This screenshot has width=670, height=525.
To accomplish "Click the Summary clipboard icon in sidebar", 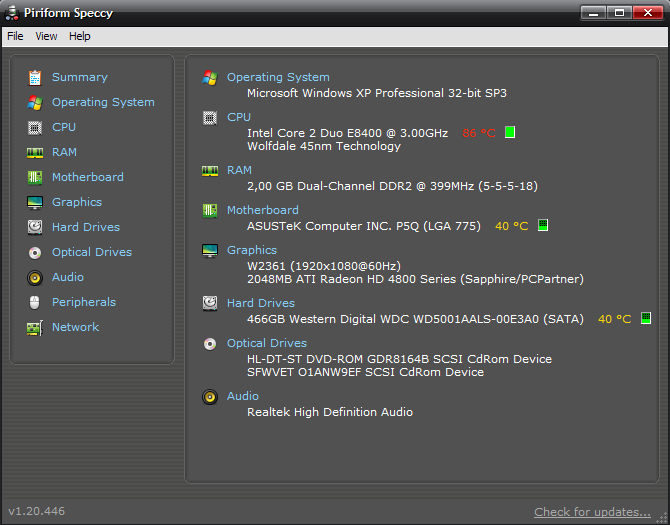I will [x=35, y=78].
